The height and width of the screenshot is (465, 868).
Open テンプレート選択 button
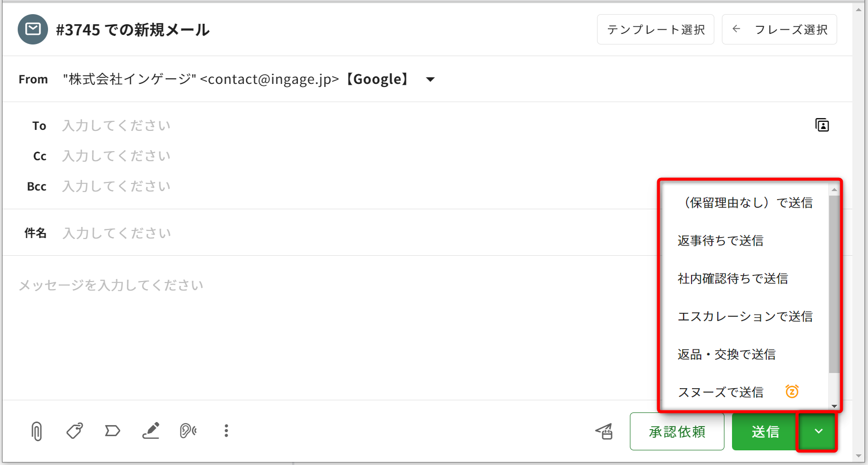(x=655, y=30)
